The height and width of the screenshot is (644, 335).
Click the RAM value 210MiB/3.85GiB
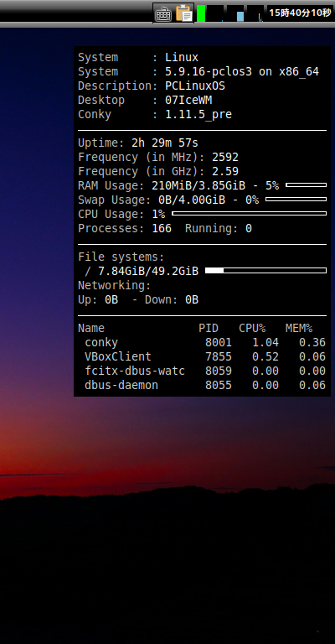pyautogui.click(x=198, y=185)
